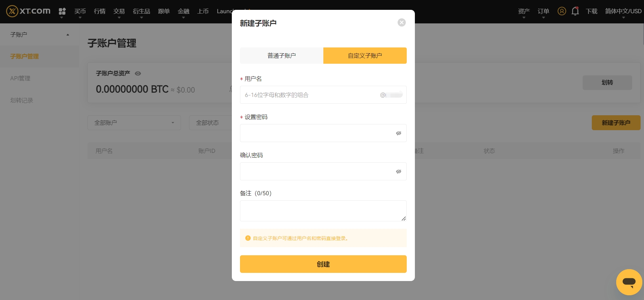Show password in 确认密码 field

(x=399, y=172)
